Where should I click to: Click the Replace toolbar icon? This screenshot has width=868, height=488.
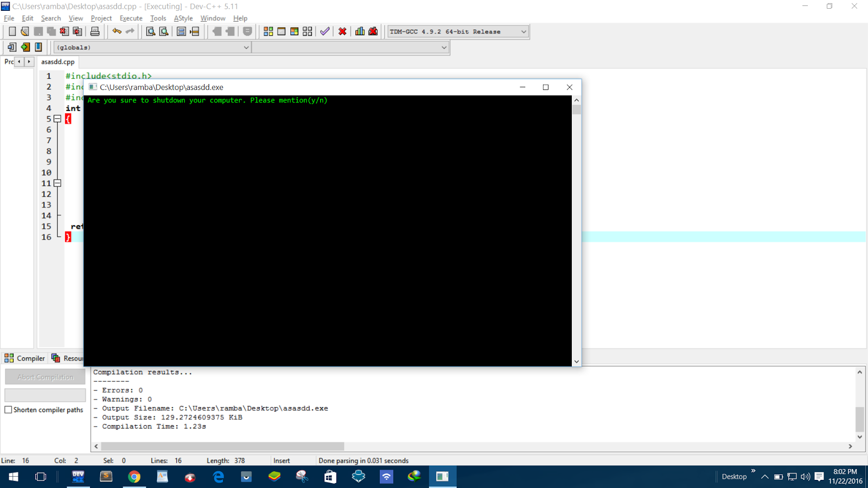[x=164, y=31]
